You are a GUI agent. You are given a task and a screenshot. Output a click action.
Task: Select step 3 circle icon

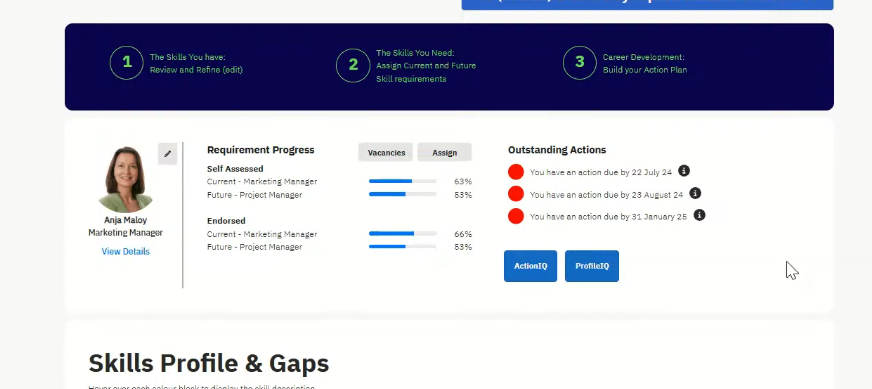click(579, 63)
